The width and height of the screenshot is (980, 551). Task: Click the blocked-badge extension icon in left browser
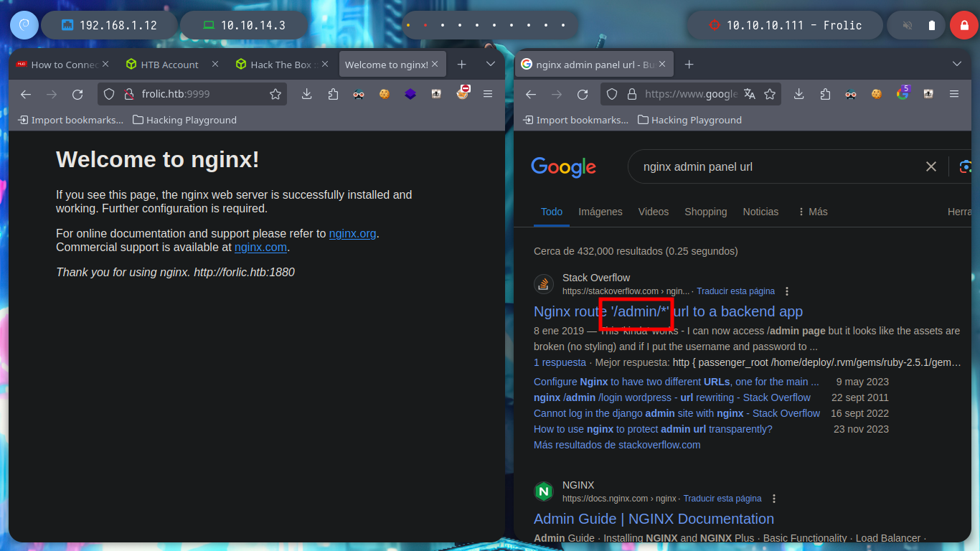[463, 93]
